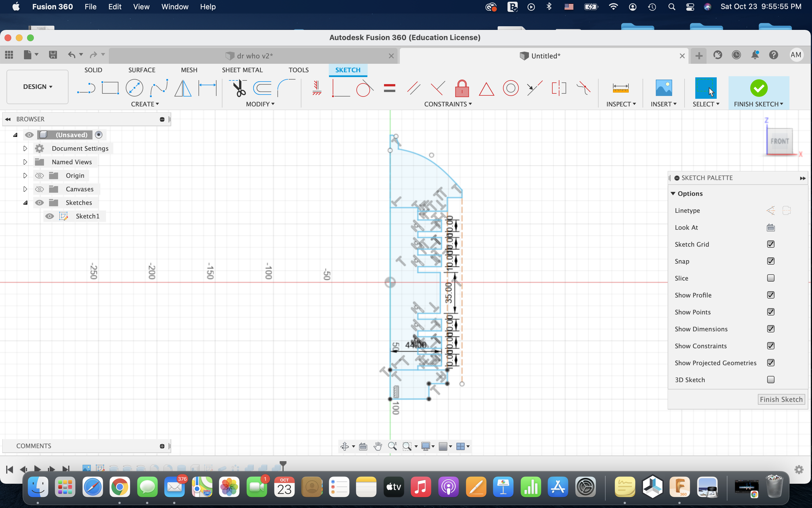Select the Spline tool
This screenshot has height=508, width=812.
[159, 88]
